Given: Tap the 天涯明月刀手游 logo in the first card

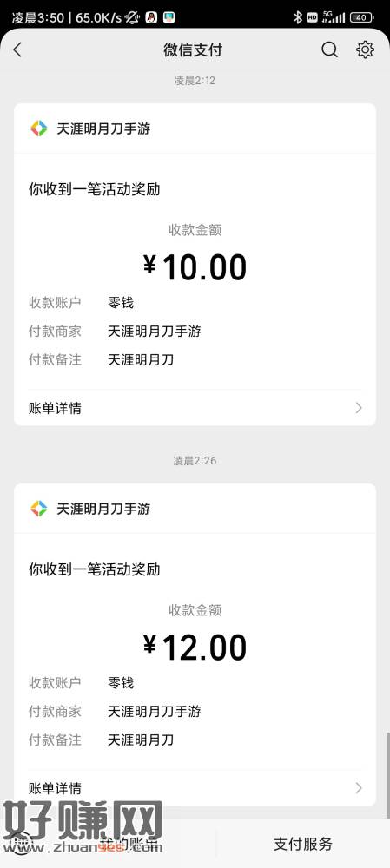Looking at the screenshot, I should click(39, 128).
